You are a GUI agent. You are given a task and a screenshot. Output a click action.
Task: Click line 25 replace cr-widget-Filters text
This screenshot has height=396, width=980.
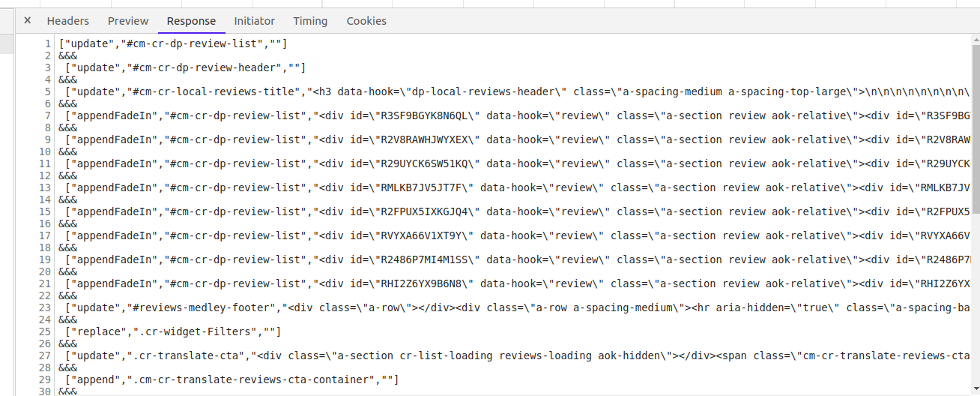click(x=173, y=331)
